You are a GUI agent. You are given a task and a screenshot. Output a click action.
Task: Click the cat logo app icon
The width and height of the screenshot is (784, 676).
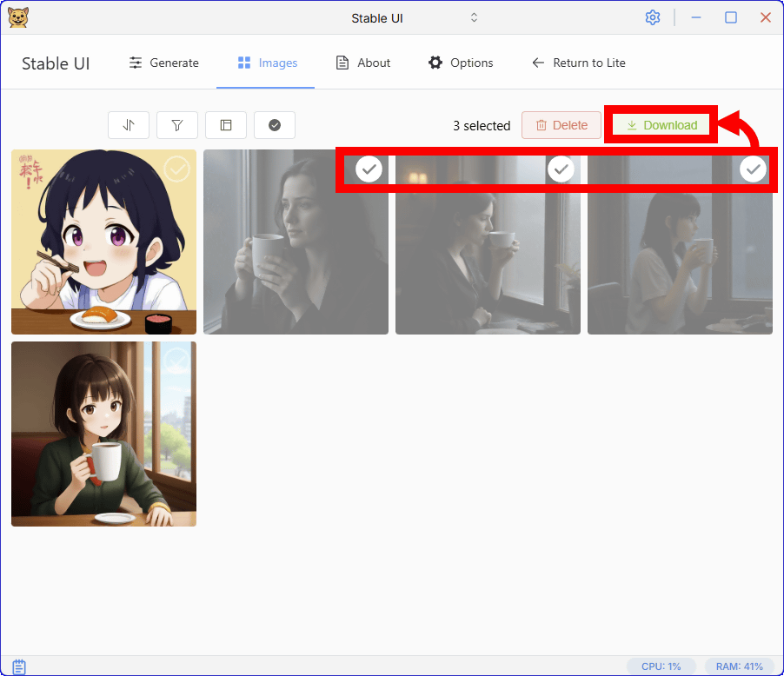(x=17, y=17)
